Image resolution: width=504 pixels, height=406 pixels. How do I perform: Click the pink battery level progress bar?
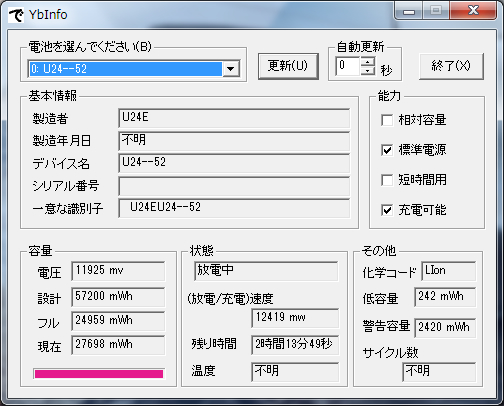99,374
